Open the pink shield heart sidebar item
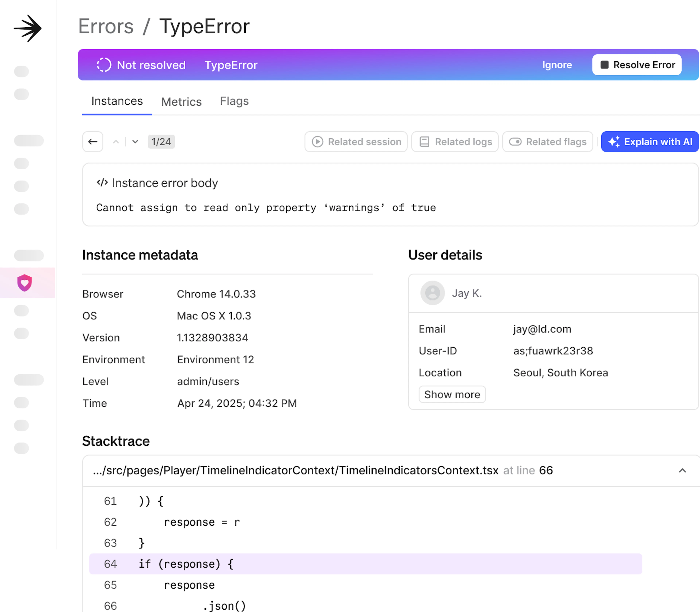Screen dimensions: 700x612 (25, 283)
